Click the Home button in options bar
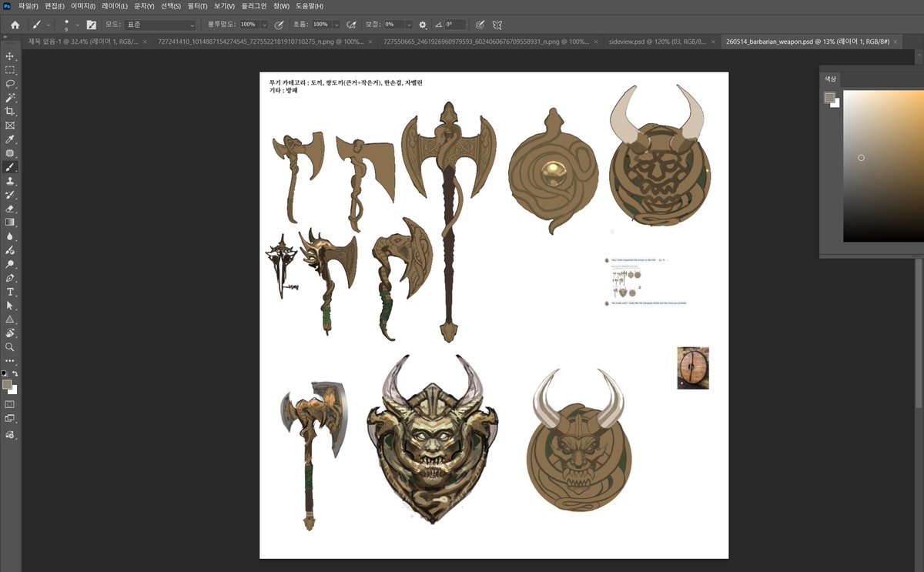The width and height of the screenshot is (924, 572). pos(15,25)
